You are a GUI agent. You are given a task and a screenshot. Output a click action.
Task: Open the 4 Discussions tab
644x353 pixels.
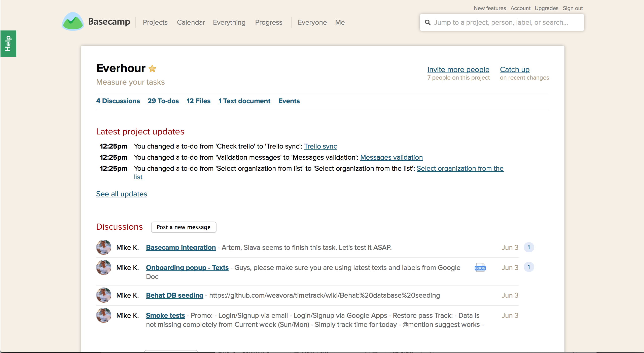pyautogui.click(x=118, y=101)
